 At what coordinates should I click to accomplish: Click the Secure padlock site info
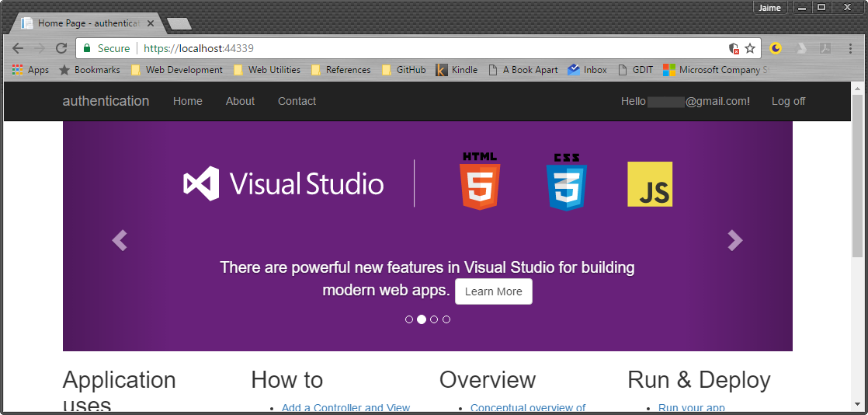(x=106, y=48)
